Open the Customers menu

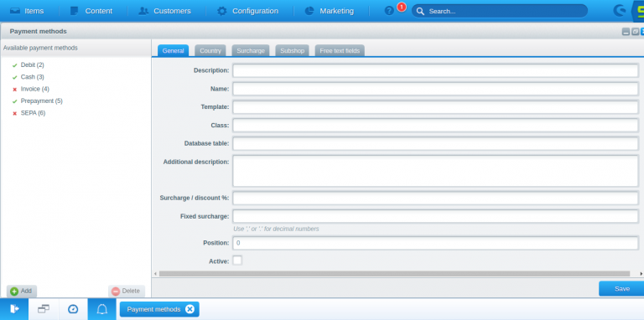pos(164,11)
